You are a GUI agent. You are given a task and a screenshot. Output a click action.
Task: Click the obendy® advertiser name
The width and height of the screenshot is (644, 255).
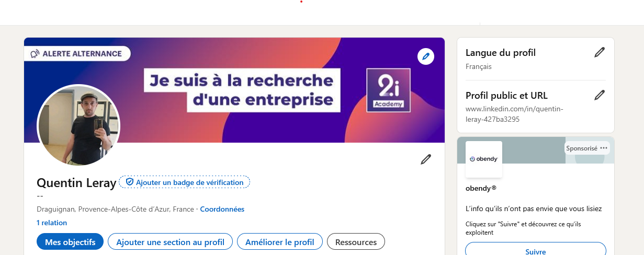481,188
